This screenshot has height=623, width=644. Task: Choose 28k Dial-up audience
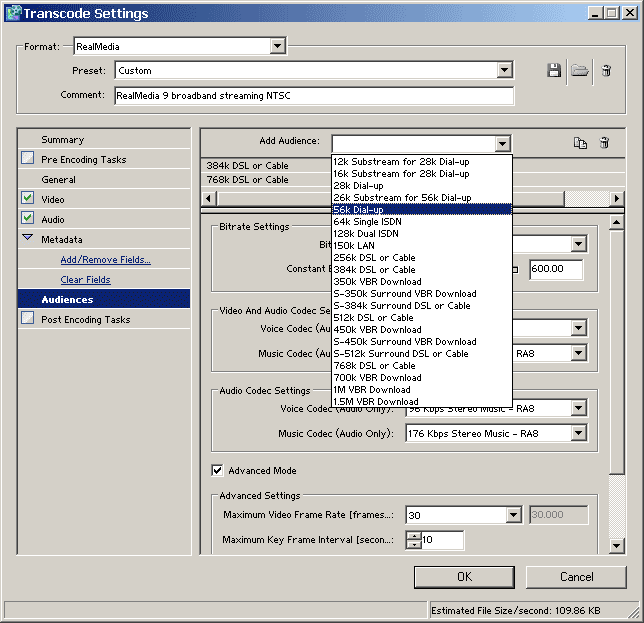tap(422, 186)
